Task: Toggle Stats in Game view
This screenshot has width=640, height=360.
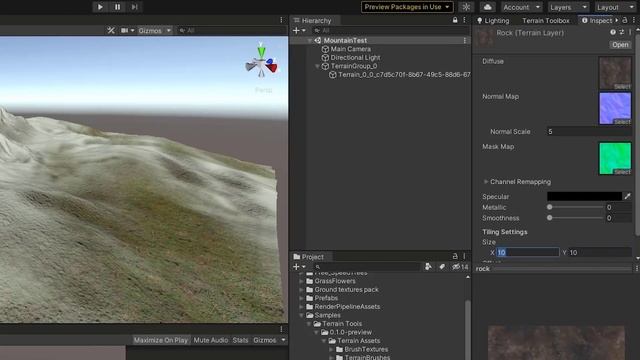Action: coord(240,340)
